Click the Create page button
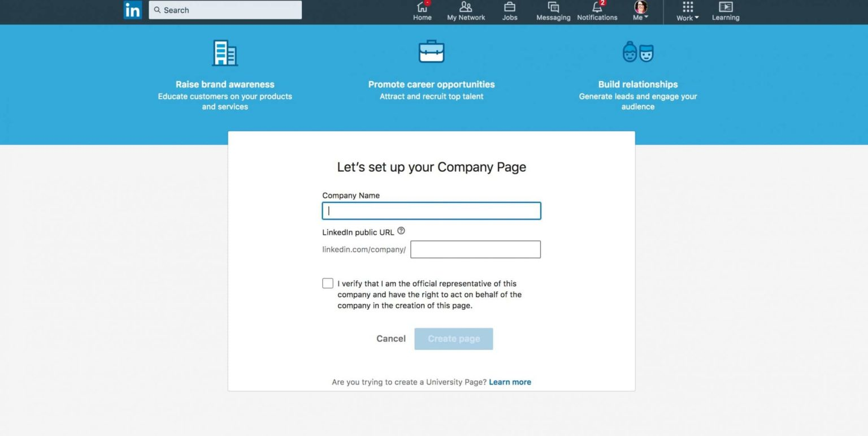The width and height of the screenshot is (868, 436). point(454,339)
